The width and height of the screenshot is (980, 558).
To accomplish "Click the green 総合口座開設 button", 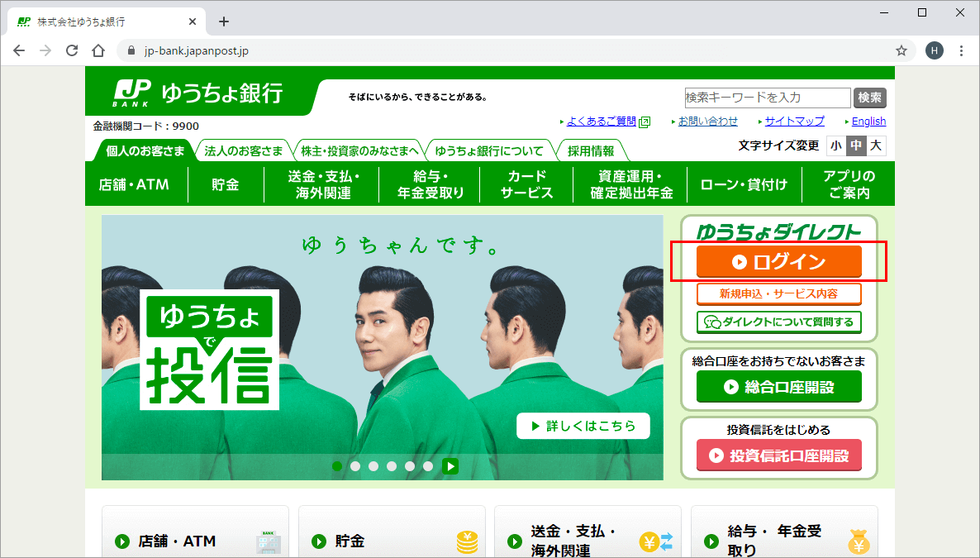I will 778,387.
